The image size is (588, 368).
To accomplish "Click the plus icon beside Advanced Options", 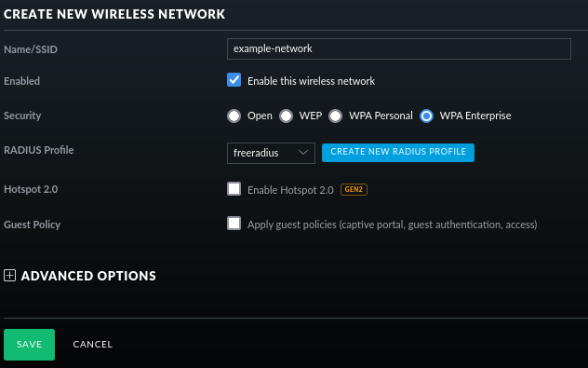I will (9, 275).
